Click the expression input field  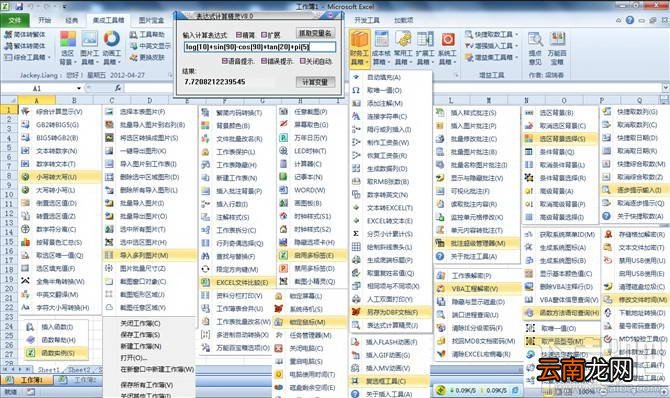(x=260, y=47)
